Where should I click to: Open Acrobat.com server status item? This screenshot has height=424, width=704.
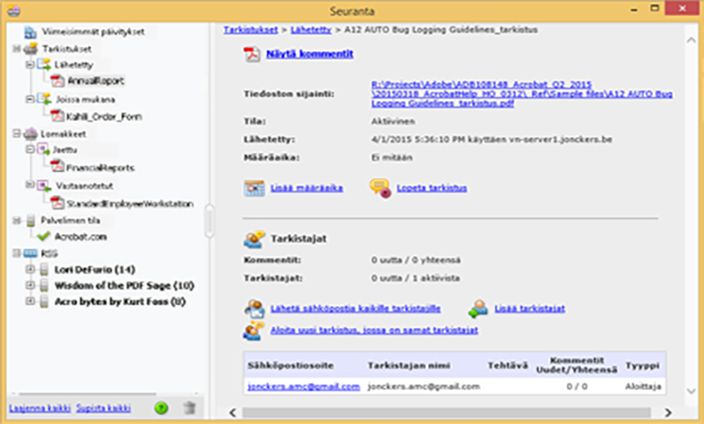pos(80,237)
